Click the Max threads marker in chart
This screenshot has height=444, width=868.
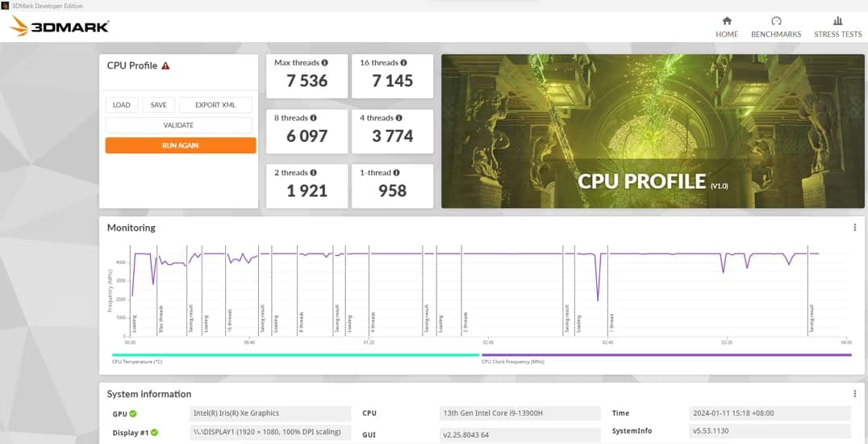point(161,320)
